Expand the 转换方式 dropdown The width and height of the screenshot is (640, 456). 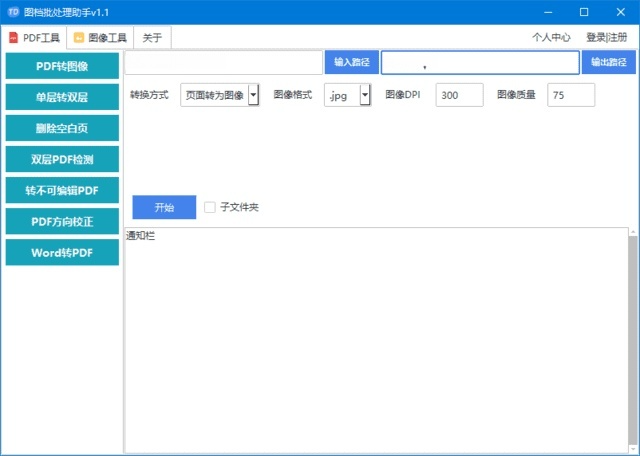pos(253,95)
